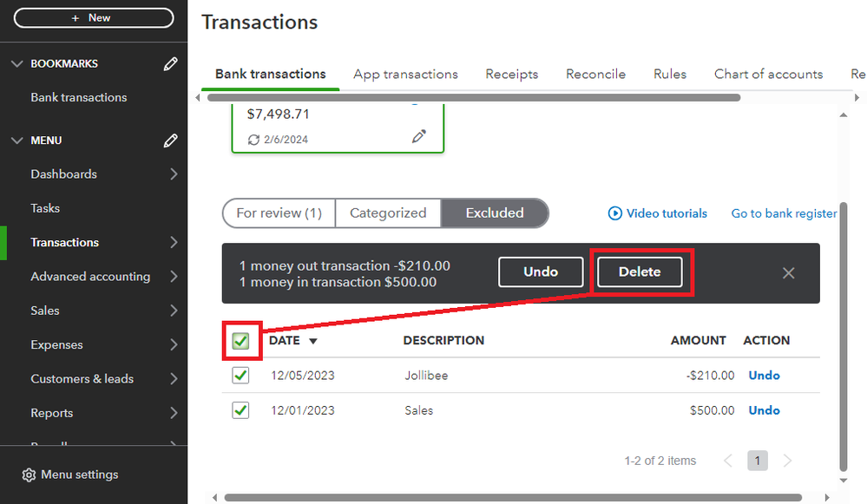
Task: Click the refresh sync icon next to 2/6/2024
Action: pyautogui.click(x=253, y=140)
